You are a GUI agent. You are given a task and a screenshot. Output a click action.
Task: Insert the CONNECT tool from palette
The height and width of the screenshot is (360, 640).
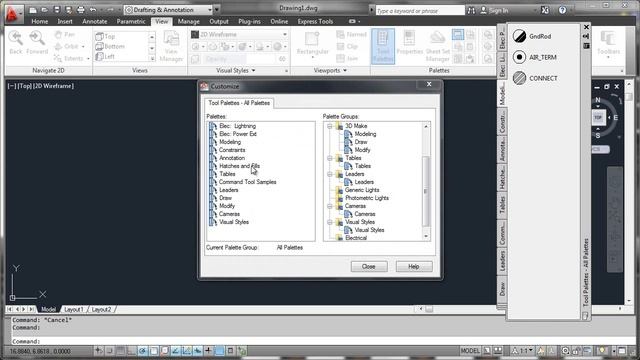coord(535,78)
